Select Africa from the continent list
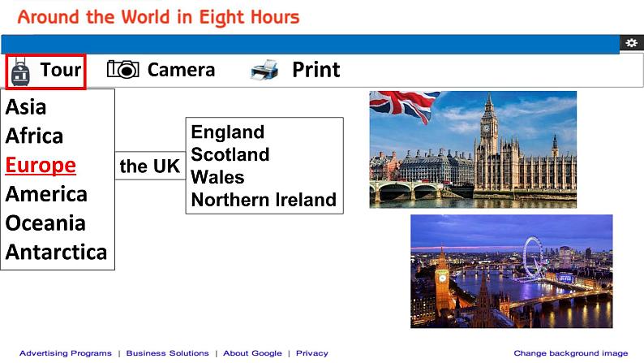644x363 pixels. [34, 136]
